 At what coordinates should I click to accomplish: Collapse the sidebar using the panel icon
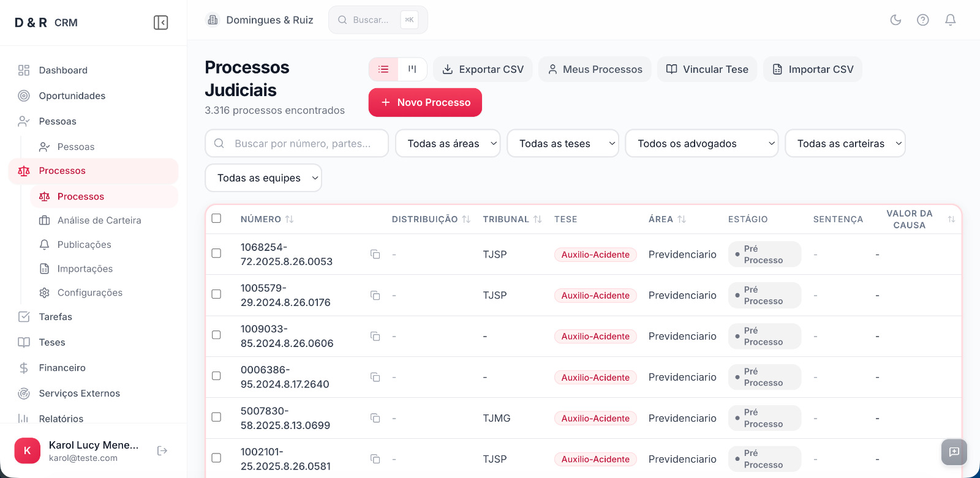click(x=160, y=23)
